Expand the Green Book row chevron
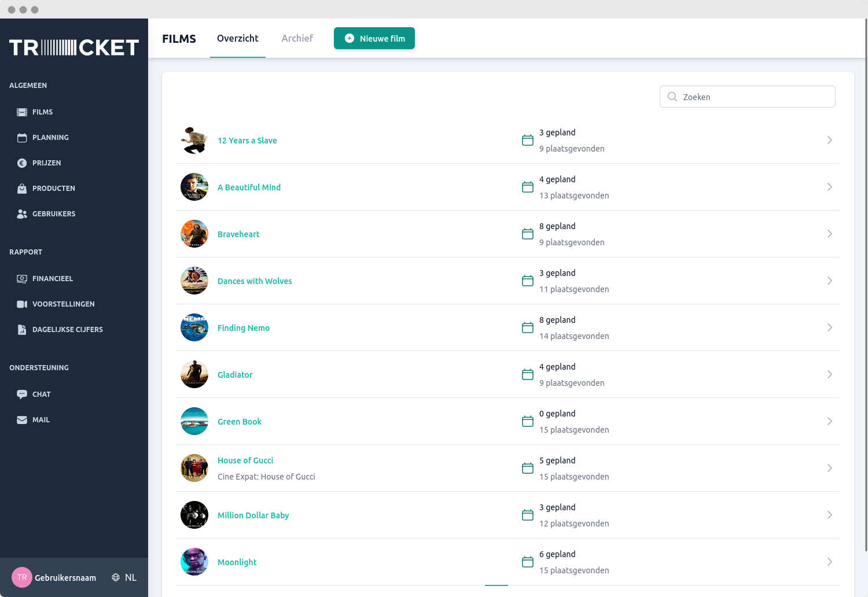 (830, 421)
